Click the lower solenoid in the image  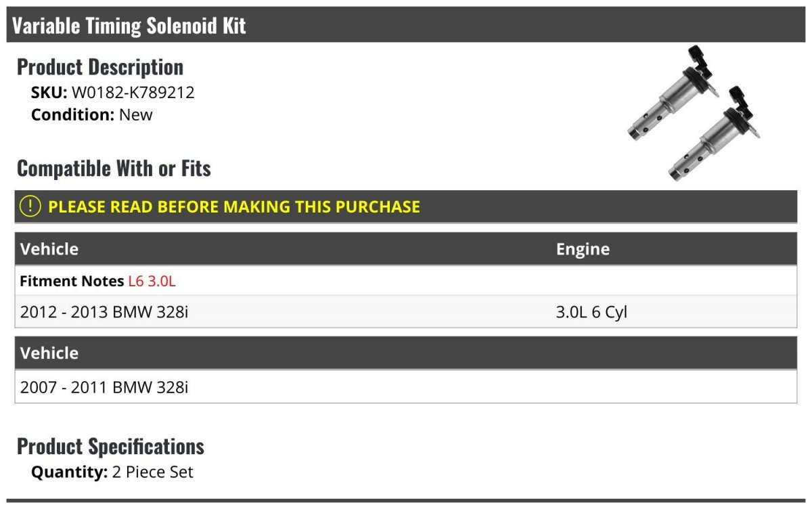(x=710, y=135)
